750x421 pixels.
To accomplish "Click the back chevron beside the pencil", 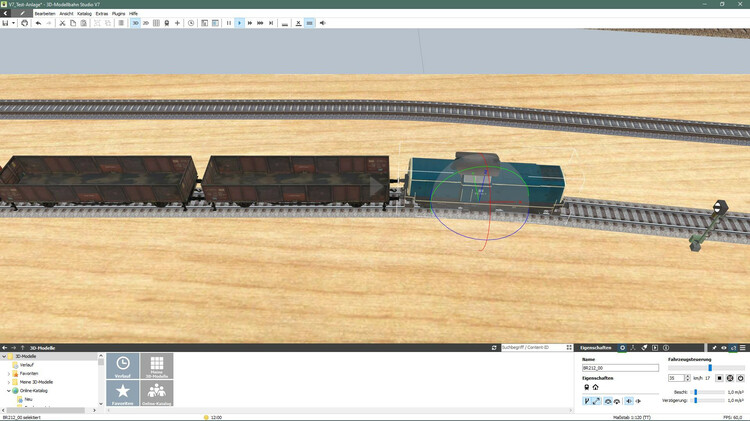I will (x=5, y=13).
